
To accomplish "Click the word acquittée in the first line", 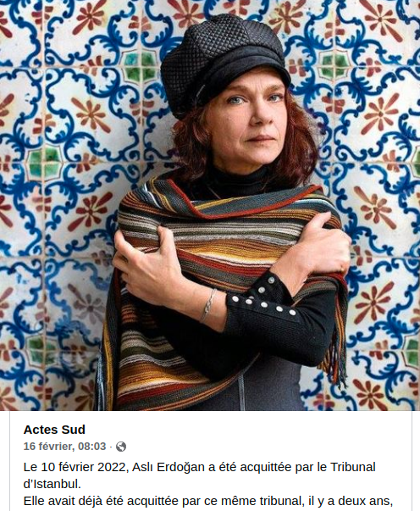I will coord(266,467).
